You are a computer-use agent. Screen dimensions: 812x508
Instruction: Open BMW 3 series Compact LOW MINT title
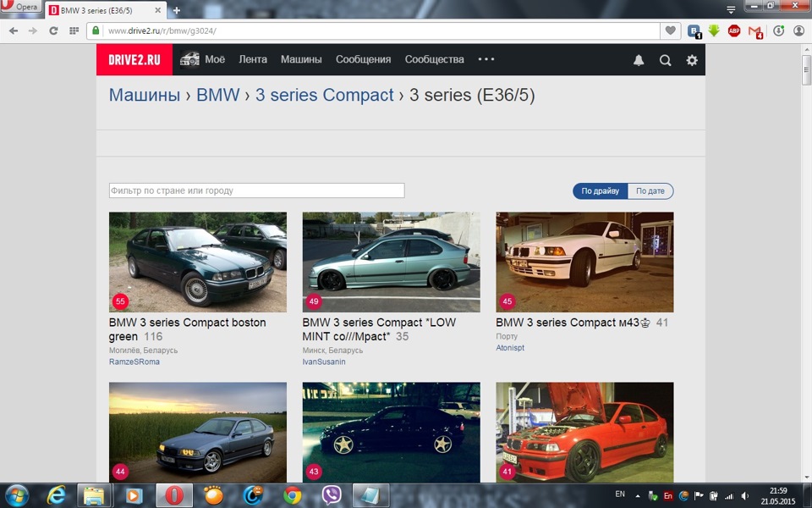click(379, 329)
